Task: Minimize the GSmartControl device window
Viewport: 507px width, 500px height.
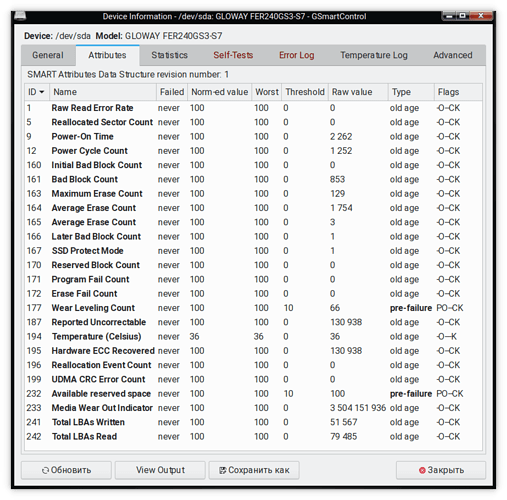Action: [449, 16]
